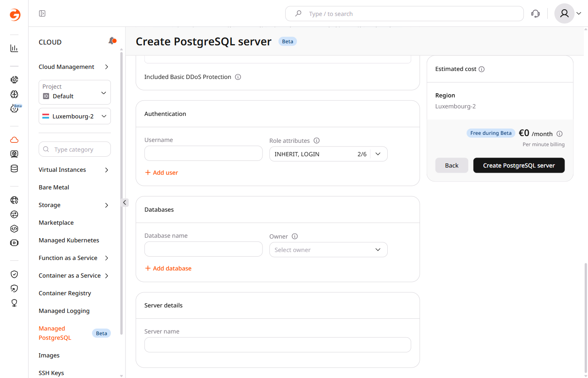Image resolution: width=588 pixels, height=378 pixels.
Task: Select the cloud icon in sidebar
Action: 14,140
